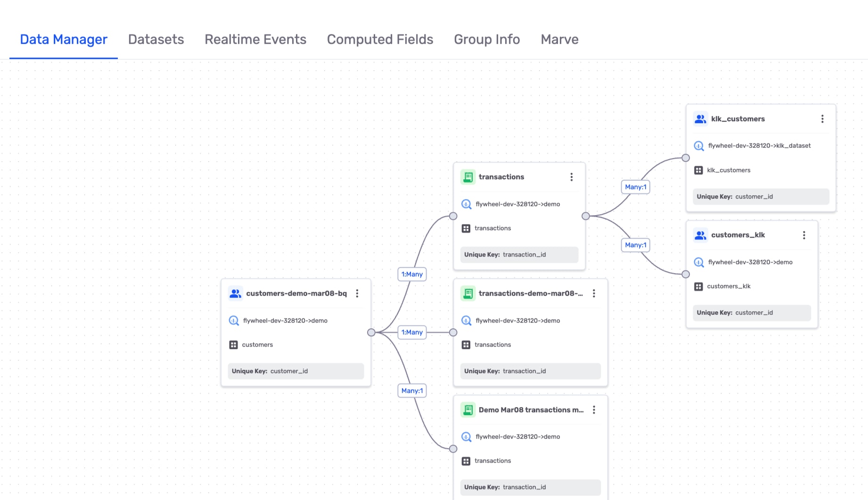Switch to the Datasets tab

pos(156,40)
